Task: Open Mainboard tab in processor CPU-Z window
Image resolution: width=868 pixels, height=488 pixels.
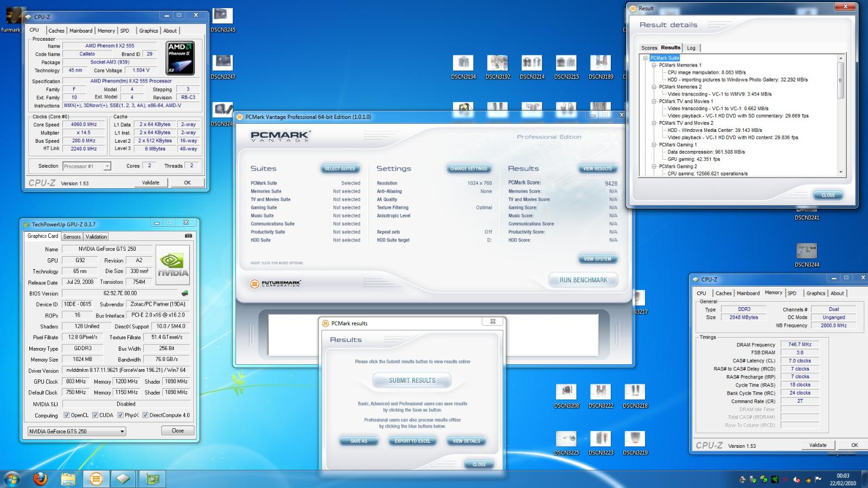Action: tap(81, 31)
